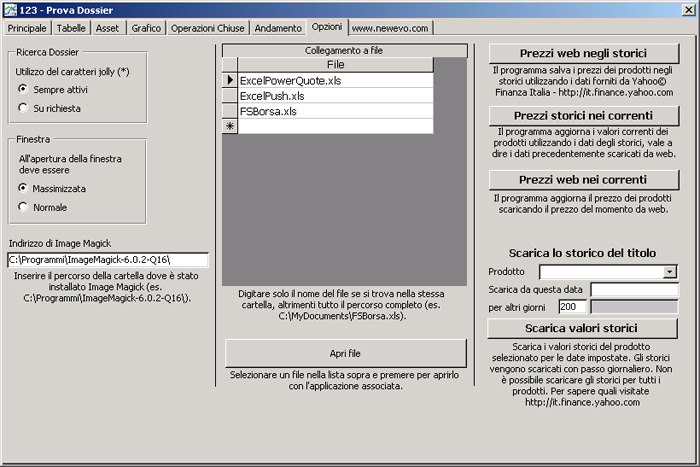Open the Prodotto dropdown list

tap(670, 271)
